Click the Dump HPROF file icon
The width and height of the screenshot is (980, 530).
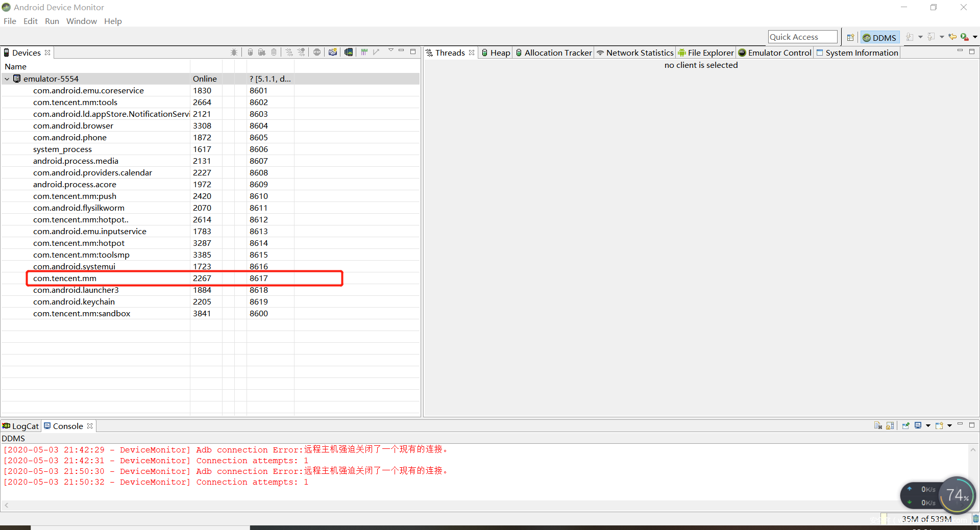tap(262, 52)
